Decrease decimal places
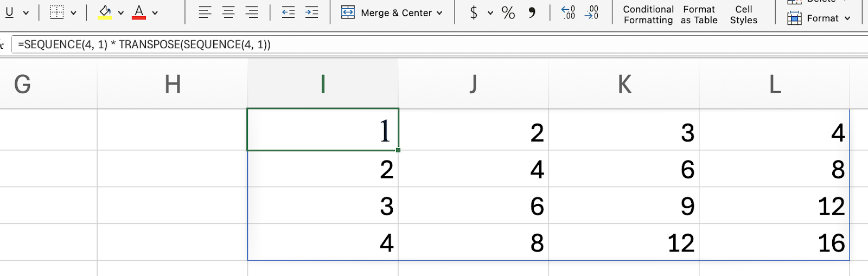This screenshot has width=868, height=276. click(592, 12)
